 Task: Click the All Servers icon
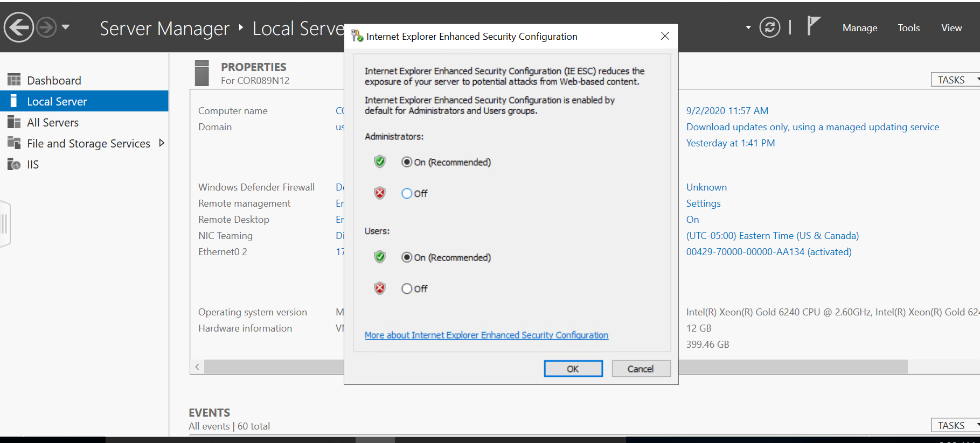tap(14, 122)
